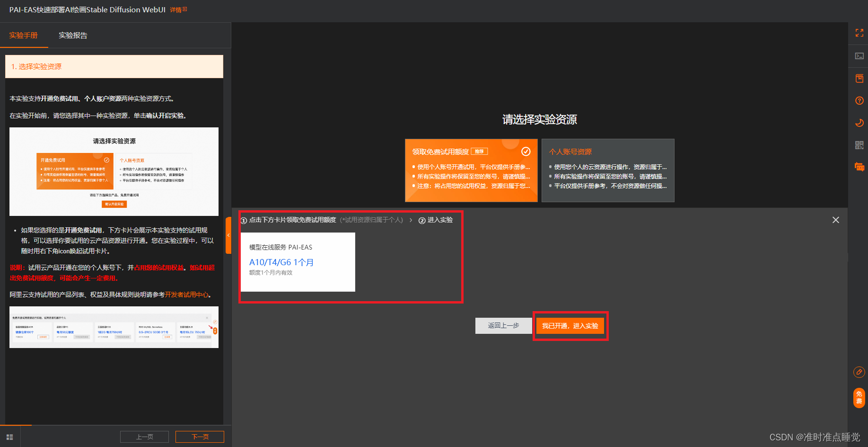Select the 领取免费试用额度 resource card
The height and width of the screenshot is (447, 868).
[471, 170]
